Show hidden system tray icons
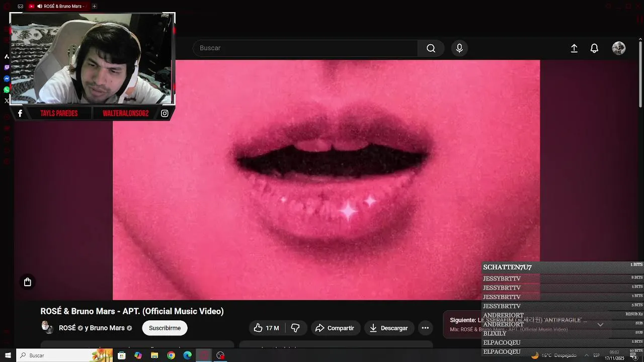 pos(586,355)
